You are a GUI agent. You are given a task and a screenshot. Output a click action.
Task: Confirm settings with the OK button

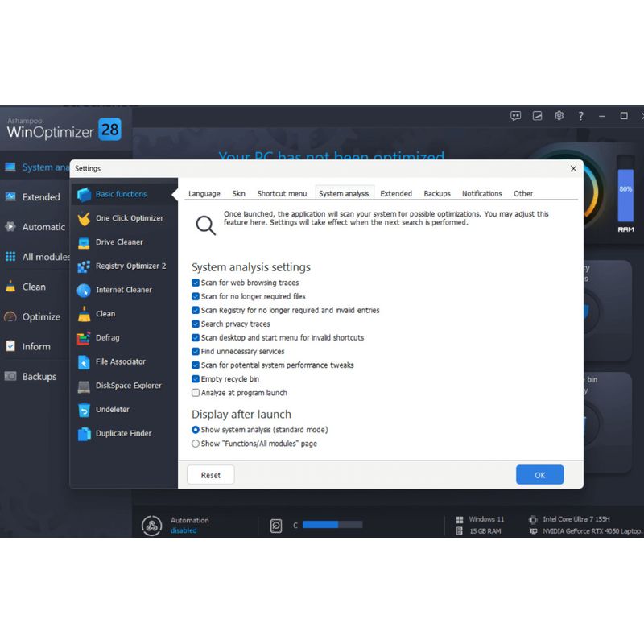coord(539,475)
